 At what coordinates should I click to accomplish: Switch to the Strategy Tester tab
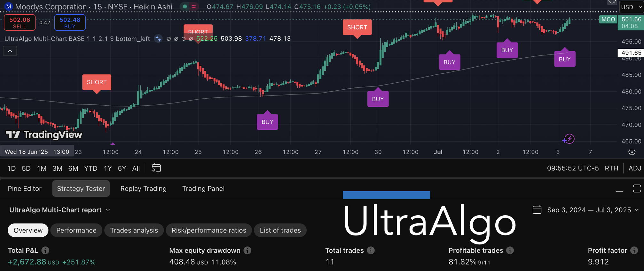pyautogui.click(x=81, y=188)
